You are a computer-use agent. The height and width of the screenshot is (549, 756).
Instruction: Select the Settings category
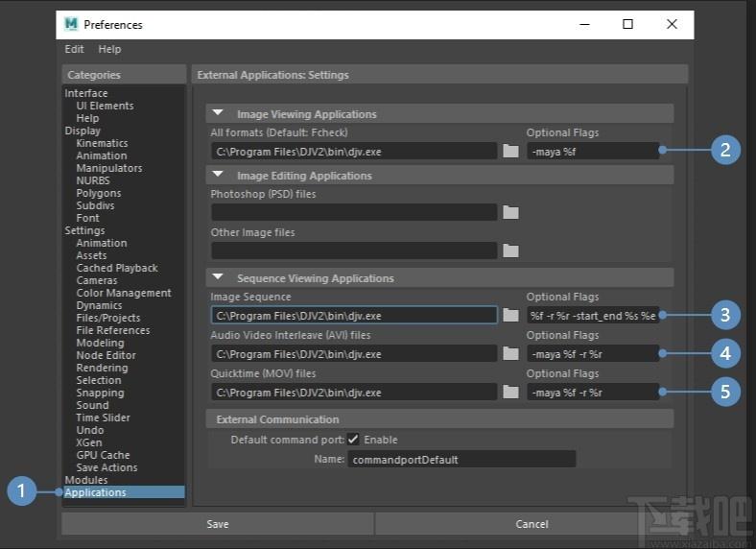(84, 230)
